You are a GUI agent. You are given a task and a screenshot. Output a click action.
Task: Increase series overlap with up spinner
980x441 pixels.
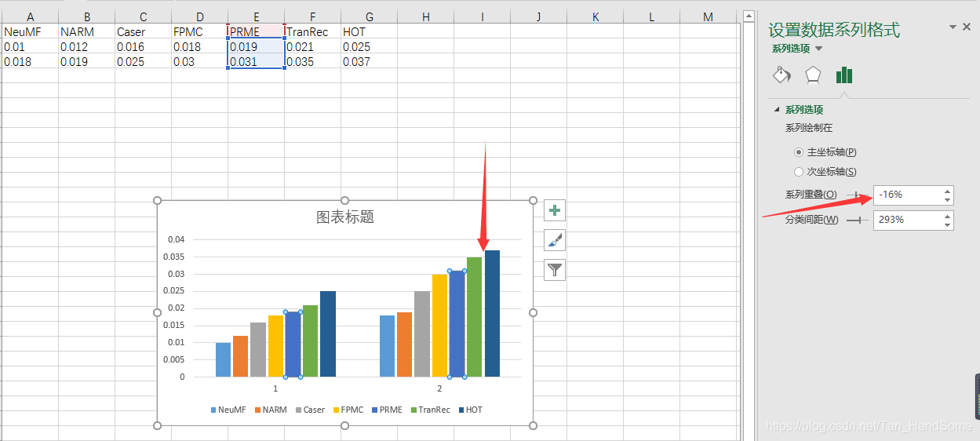[948, 191]
